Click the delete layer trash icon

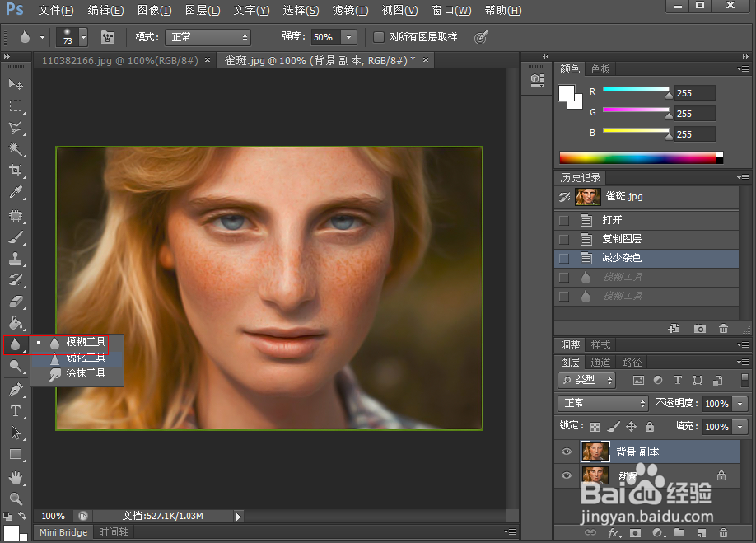pyautogui.click(x=723, y=533)
